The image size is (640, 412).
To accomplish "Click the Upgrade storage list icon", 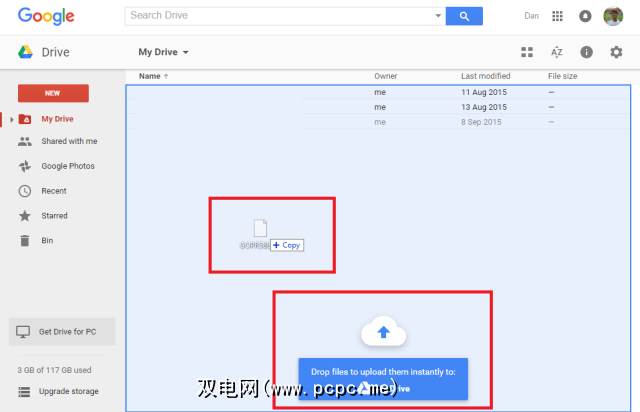I will click(24, 392).
